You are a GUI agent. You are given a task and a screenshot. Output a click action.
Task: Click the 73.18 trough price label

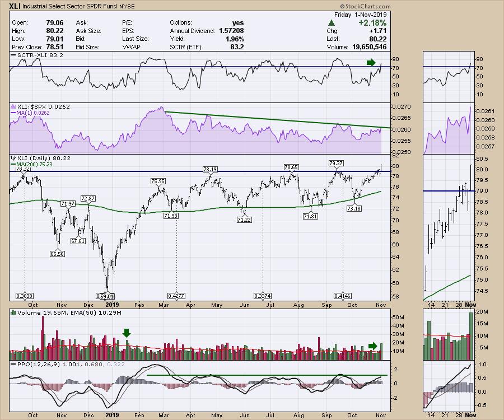pyautogui.click(x=354, y=209)
